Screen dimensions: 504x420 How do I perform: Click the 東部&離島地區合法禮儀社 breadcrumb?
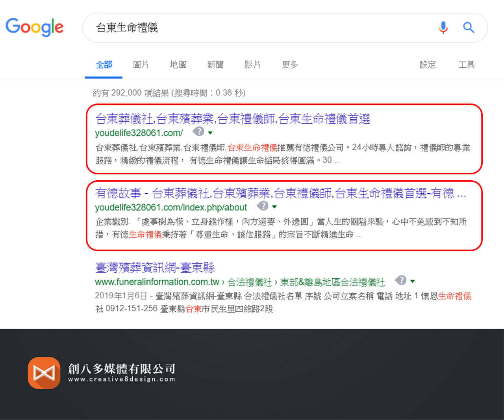[332, 282]
